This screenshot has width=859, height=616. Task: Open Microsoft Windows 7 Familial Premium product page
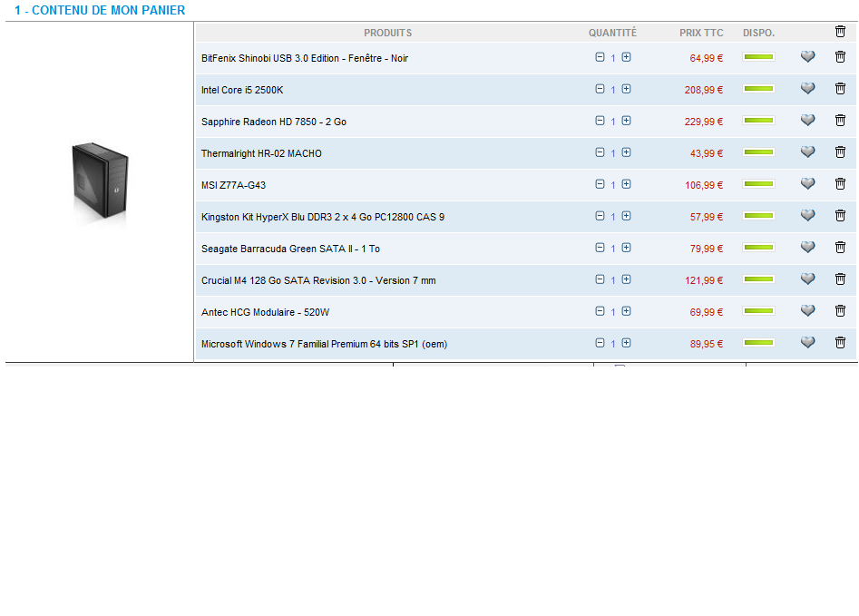pos(324,344)
